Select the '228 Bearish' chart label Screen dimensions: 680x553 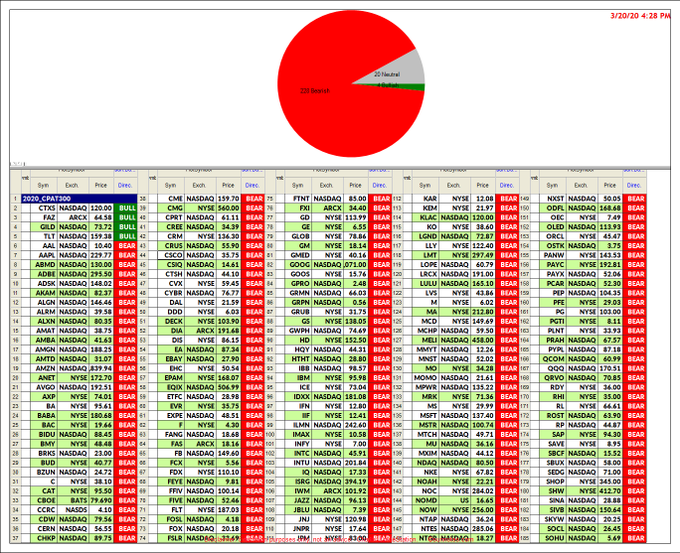(x=315, y=91)
